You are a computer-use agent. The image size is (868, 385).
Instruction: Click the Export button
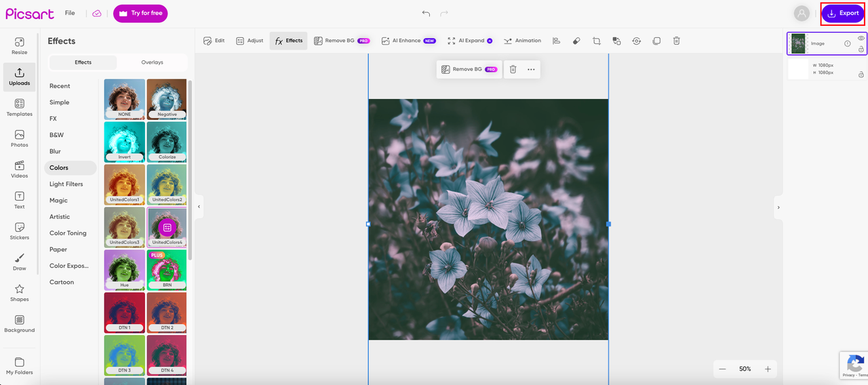coord(842,14)
